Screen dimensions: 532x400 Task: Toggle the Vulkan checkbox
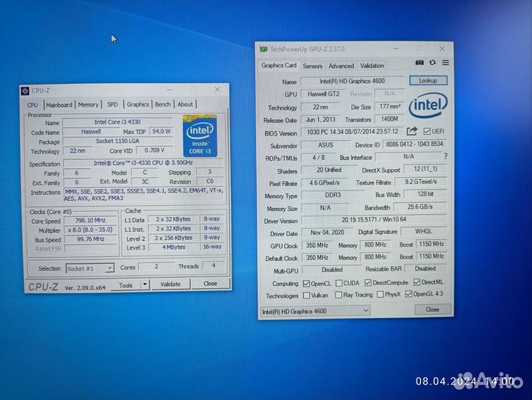pos(306,295)
